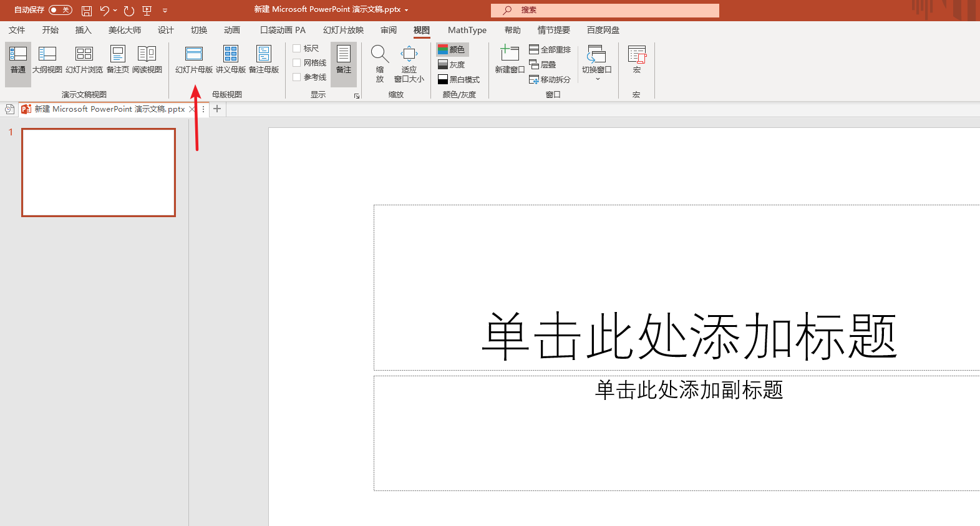Screen dimensions: 980x526
Task: Open Slide Sorter view (幻灯片浏览)
Action: coord(84,61)
